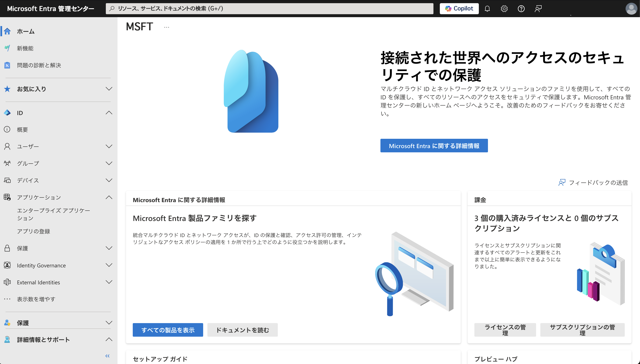Collapse the sidebar with double-chevron icon
Image resolution: width=640 pixels, height=364 pixels.
coord(108,356)
